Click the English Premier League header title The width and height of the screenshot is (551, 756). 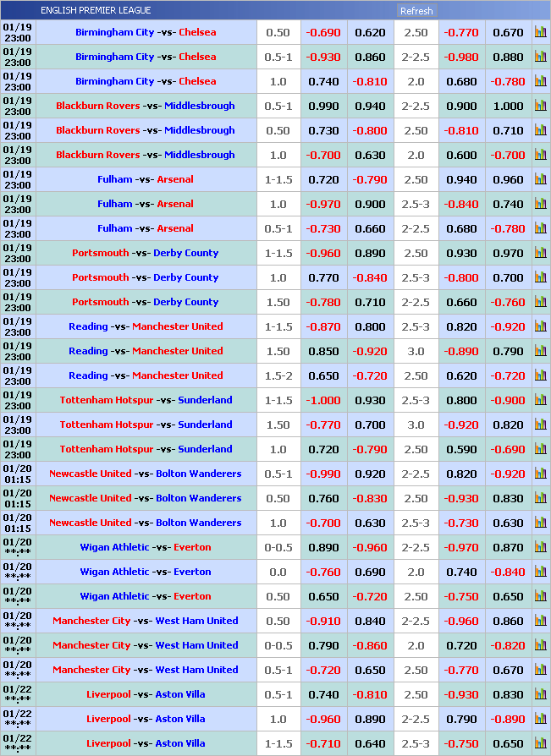coord(96,10)
